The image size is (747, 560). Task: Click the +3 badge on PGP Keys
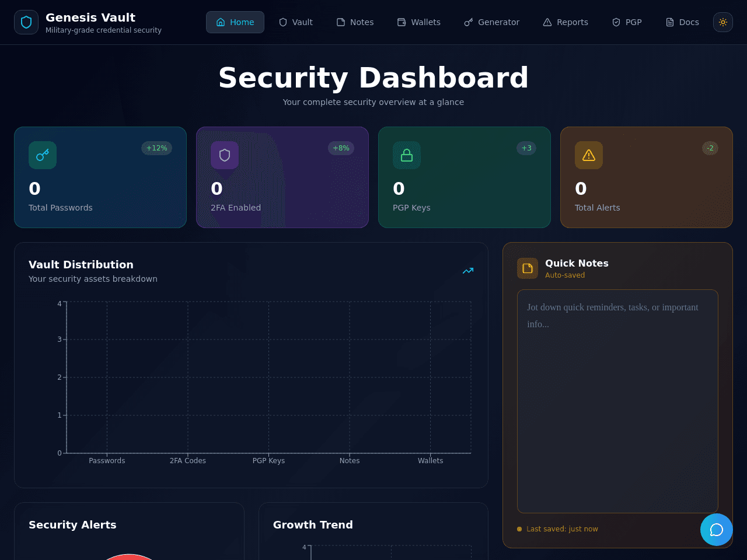point(526,148)
